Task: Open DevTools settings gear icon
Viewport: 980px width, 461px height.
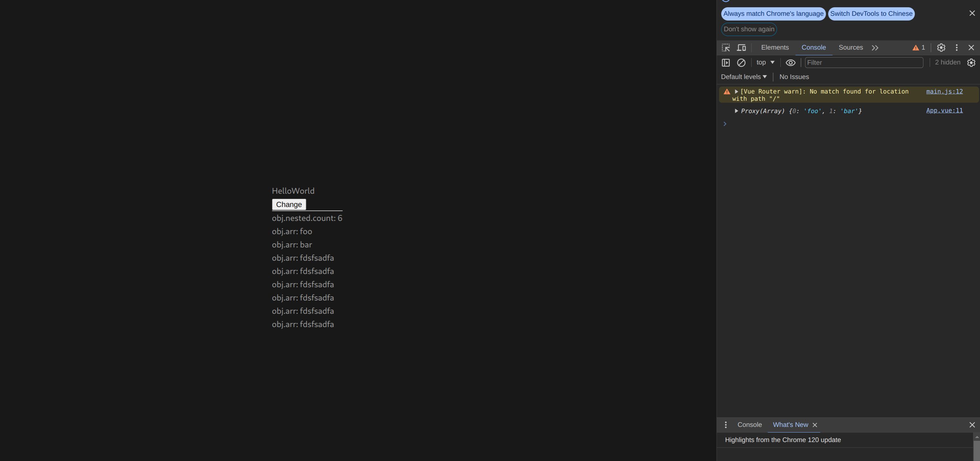Action: tap(941, 47)
